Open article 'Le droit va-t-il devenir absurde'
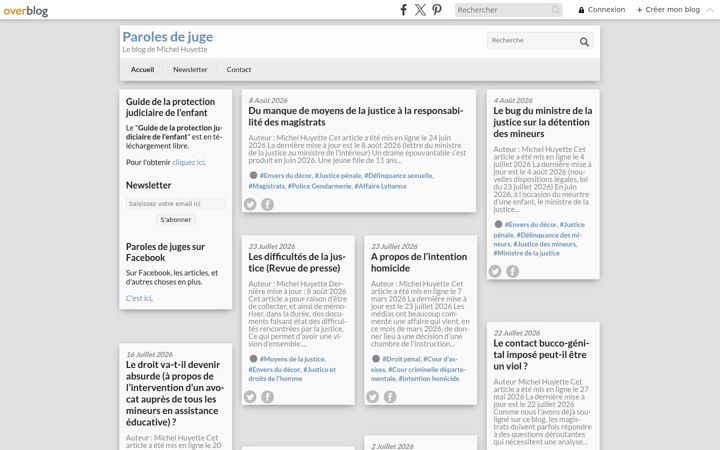Image resolution: width=720 pixels, height=450 pixels. click(x=175, y=393)
